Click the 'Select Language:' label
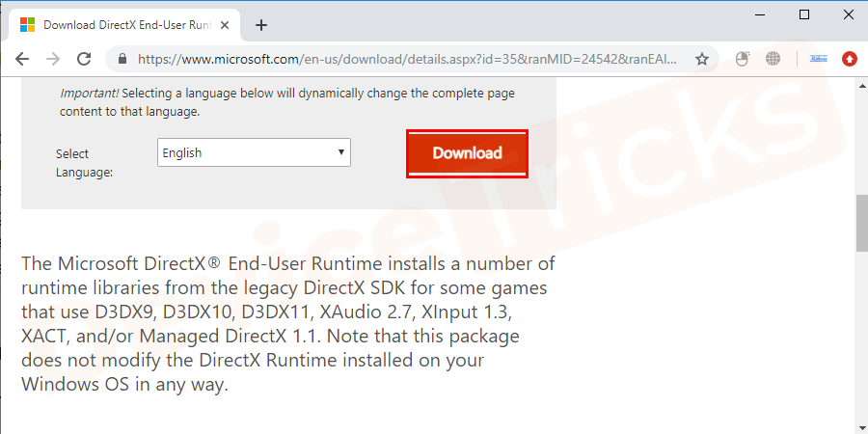This screenshot has width=868, height=434. point(84,163)
